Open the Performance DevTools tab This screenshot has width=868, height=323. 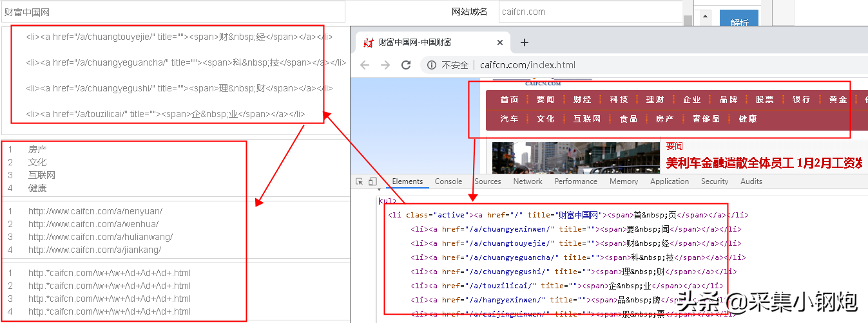click(x=576, y=181)
